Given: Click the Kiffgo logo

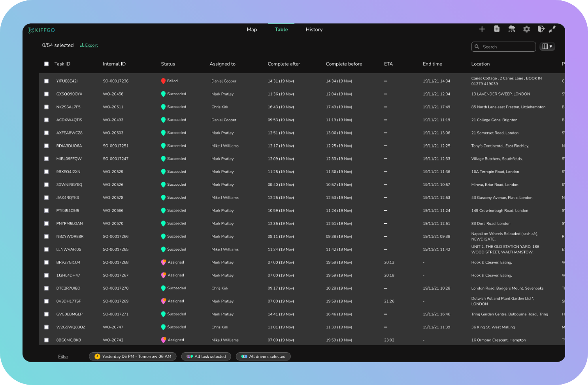Looking at the screenshot, I should (x=41, y=30).
